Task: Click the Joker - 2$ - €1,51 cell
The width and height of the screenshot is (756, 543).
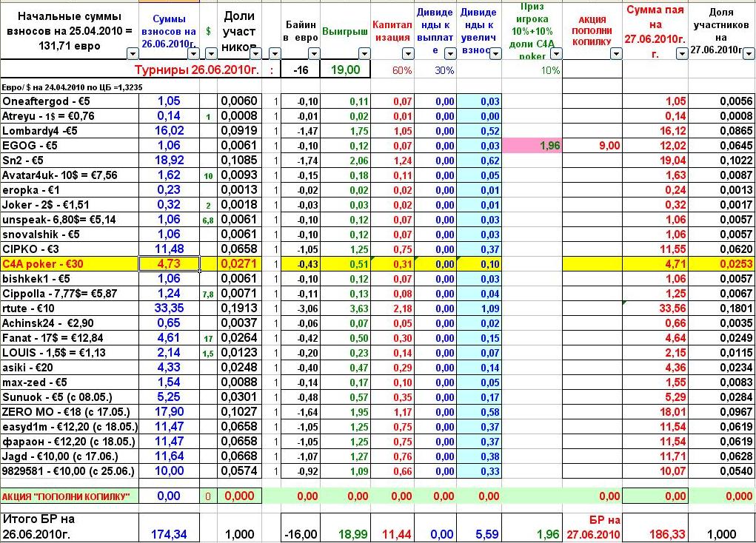Action: pos(70,205)
